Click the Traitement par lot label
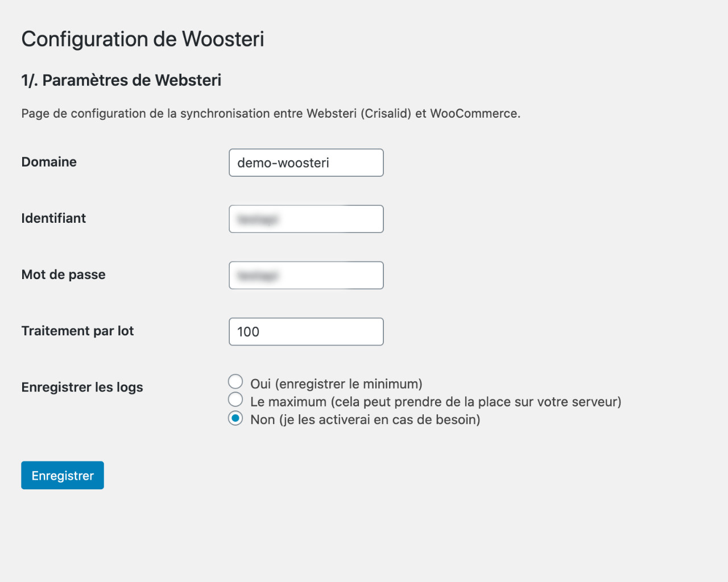Image resolution: width=728 pixels, height=582 pixels. pos(77,331)
